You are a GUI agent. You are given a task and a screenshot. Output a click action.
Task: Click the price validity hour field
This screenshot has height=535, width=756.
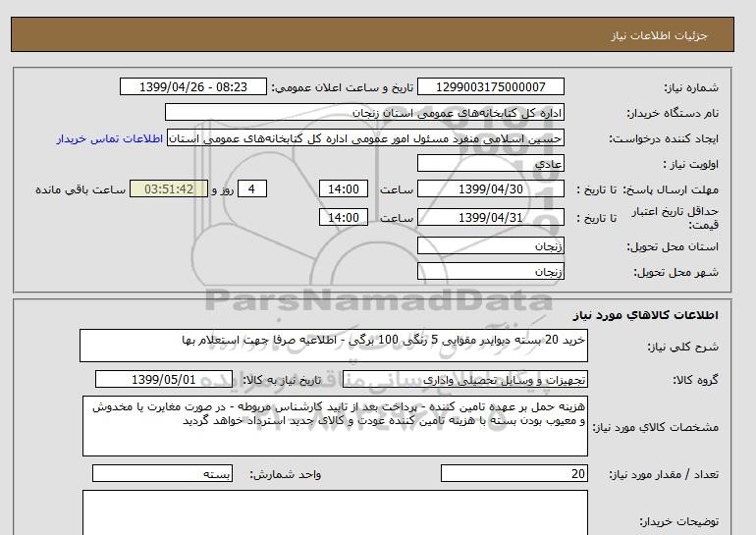click(x=346, y=217)
